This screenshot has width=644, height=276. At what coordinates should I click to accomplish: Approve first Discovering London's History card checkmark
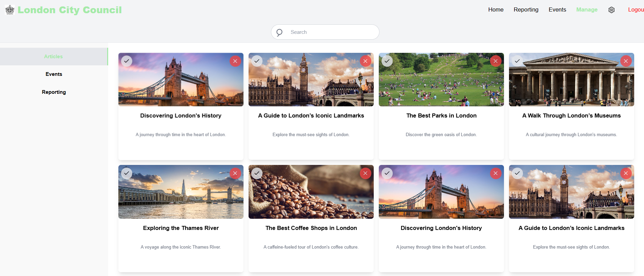click(127, 61)
